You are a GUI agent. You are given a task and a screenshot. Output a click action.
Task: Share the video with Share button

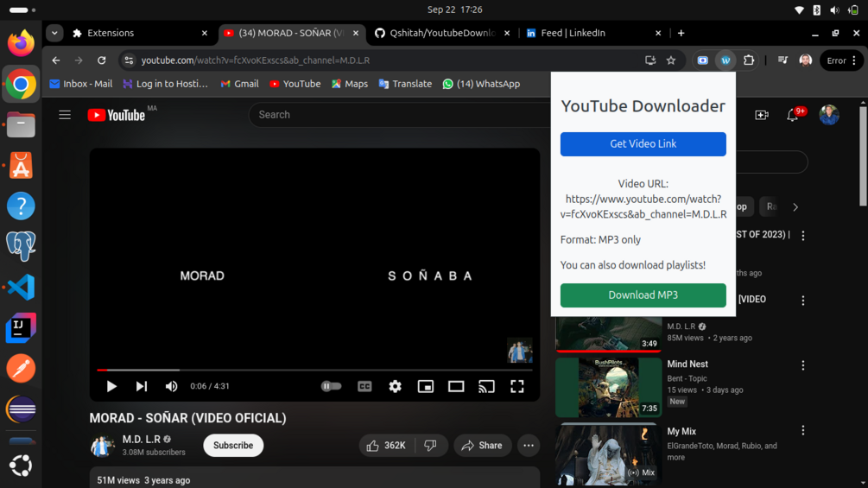coord(482,446)
